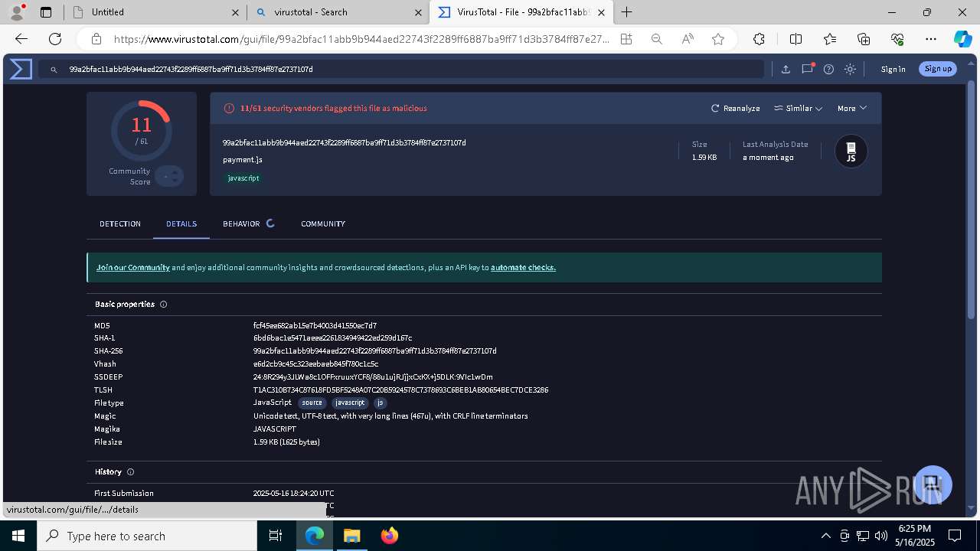The width and height of the screenshot is (980, 551).
Task: Click the browser essentials icon
Action: pyautogui.click(x=897, y=39)
